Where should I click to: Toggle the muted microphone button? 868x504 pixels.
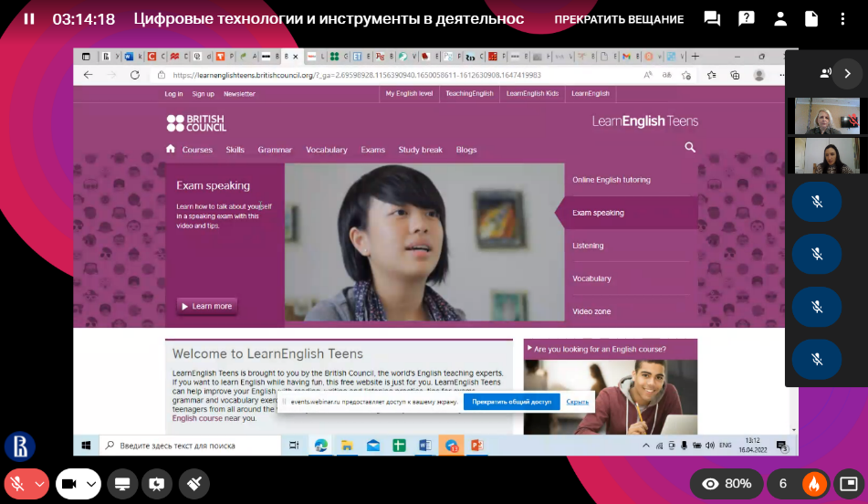[x=16, y=484]
